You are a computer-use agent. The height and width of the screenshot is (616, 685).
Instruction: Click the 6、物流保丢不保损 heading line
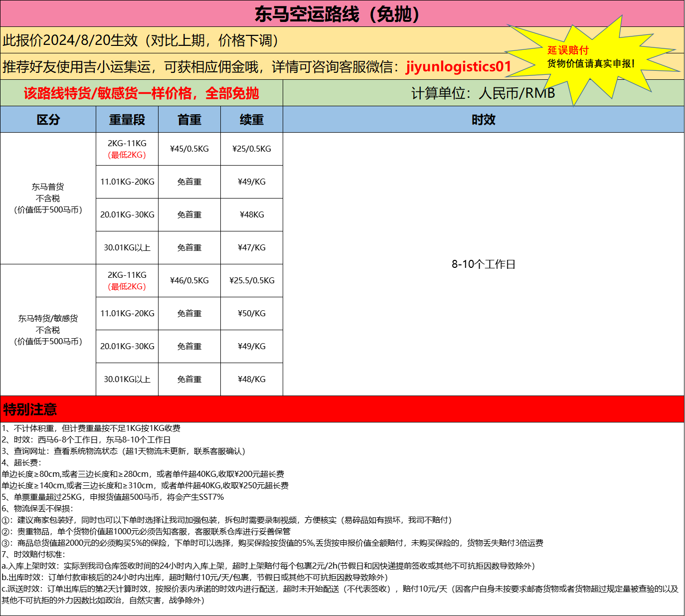click(37, 509)
